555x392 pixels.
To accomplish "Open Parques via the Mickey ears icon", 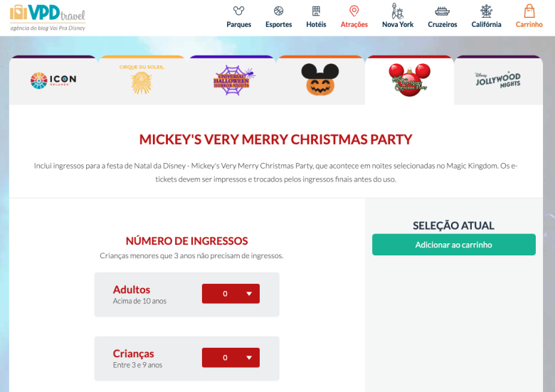I will coord(238,11).
